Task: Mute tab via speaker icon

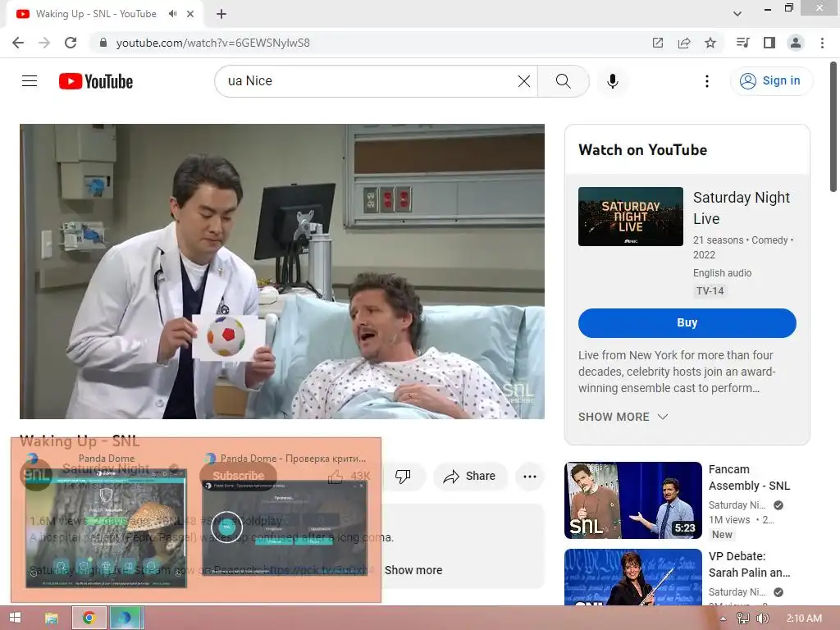Action: [x=172, y=14]
